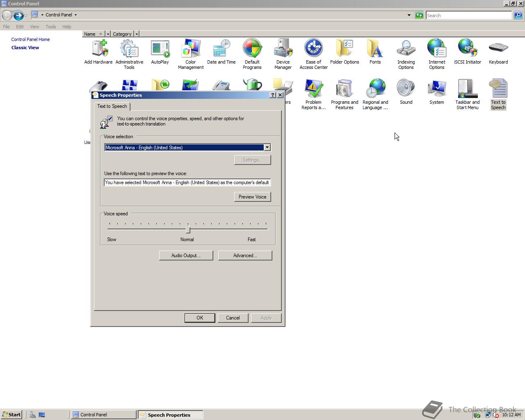Open the File menu
The width and height of the screenshot is (525, 420).
click(6, 27)
